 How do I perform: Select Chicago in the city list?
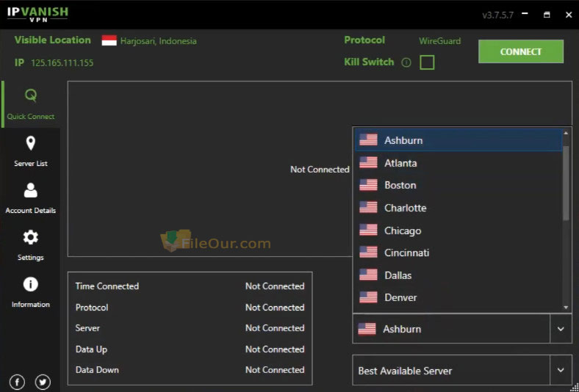458,231
